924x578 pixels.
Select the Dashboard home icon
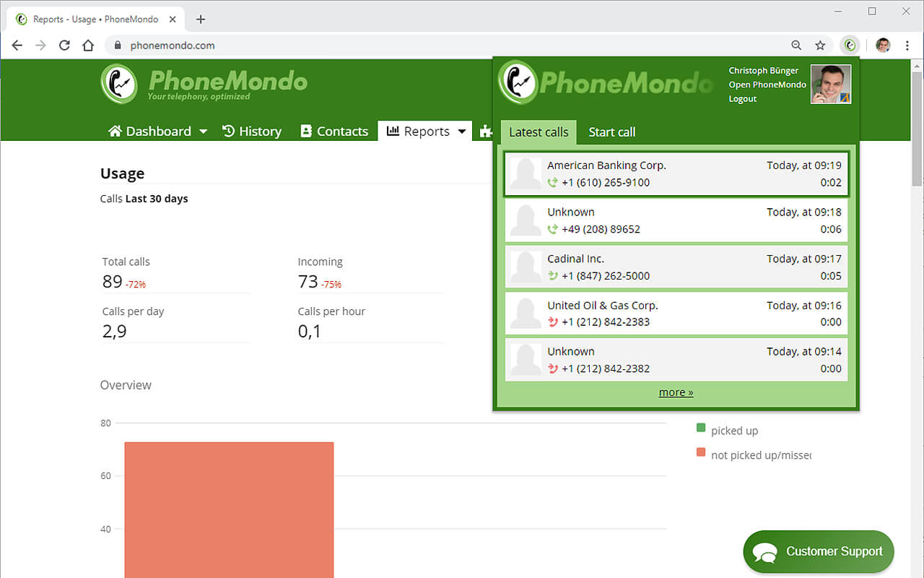click(x=114, y=131)
